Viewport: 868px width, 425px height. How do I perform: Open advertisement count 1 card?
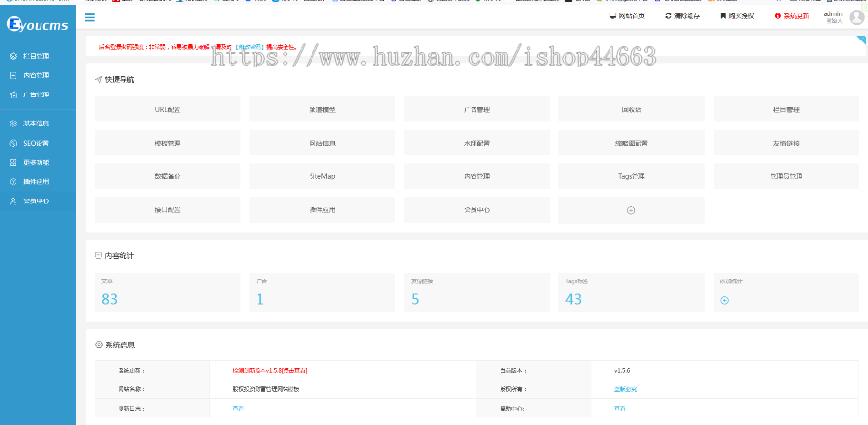(x=322, y=292)
